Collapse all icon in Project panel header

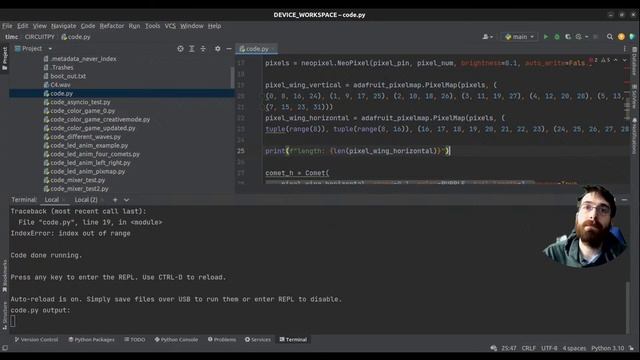pyautogui.click(x=203, y=49)
